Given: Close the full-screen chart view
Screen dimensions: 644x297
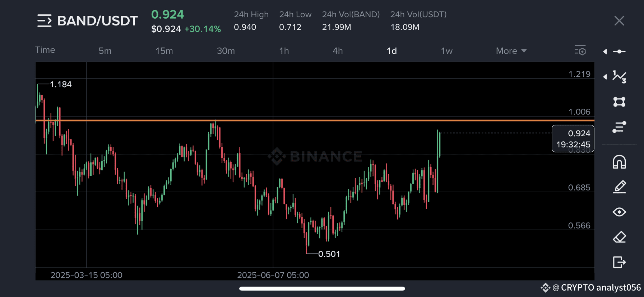Looking at the screenshot, I should coord(619,21).
